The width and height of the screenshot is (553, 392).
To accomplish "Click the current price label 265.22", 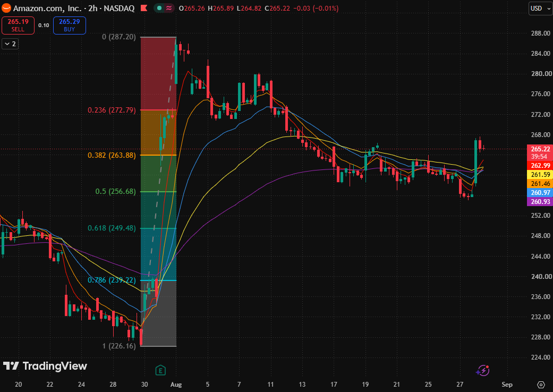I will pos(540,149).
